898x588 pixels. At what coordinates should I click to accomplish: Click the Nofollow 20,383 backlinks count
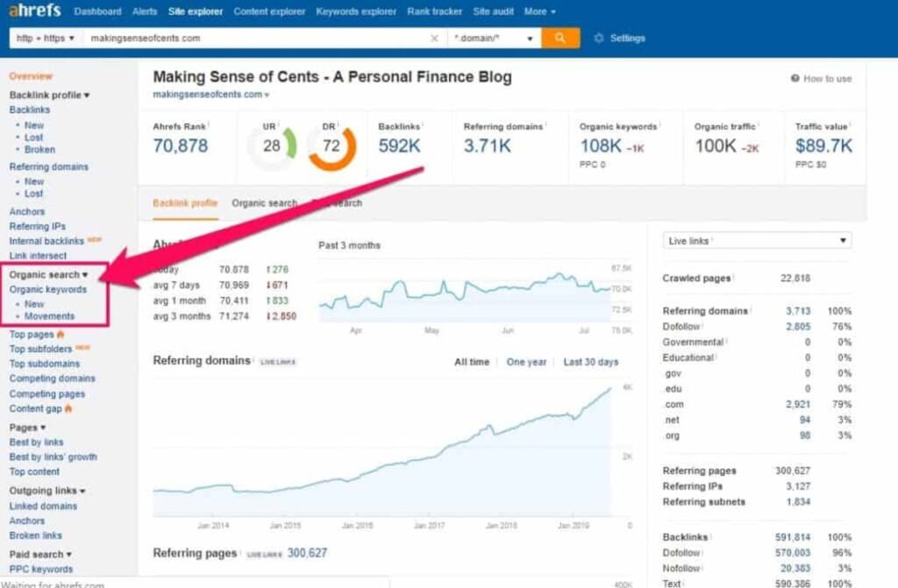click(x=795, y=569)
